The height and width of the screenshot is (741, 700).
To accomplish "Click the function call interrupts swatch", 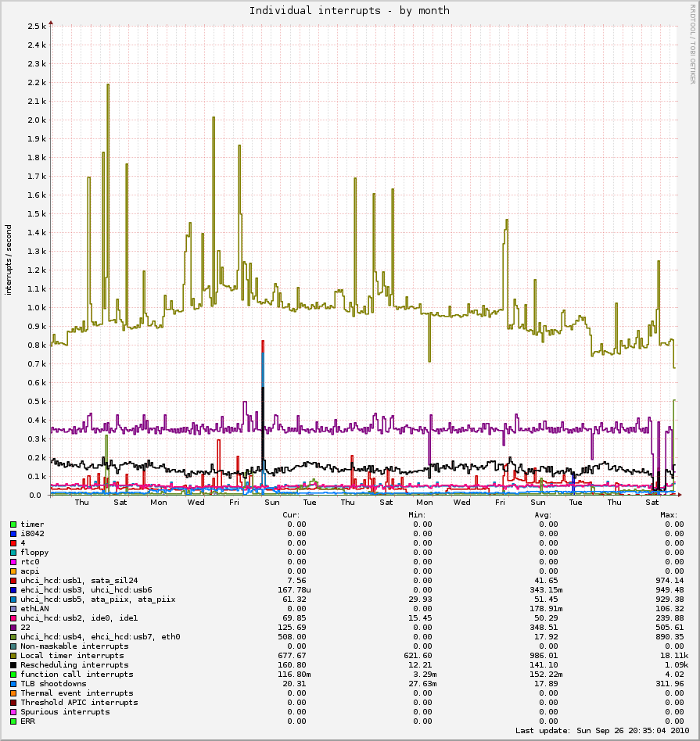I will click(x=13, y=675).
